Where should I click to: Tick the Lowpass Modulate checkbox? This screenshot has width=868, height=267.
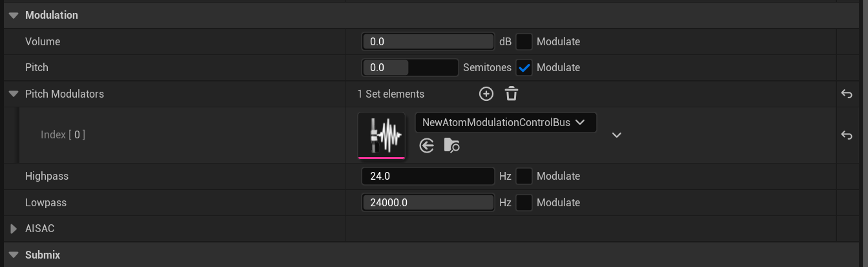point(524,202)
